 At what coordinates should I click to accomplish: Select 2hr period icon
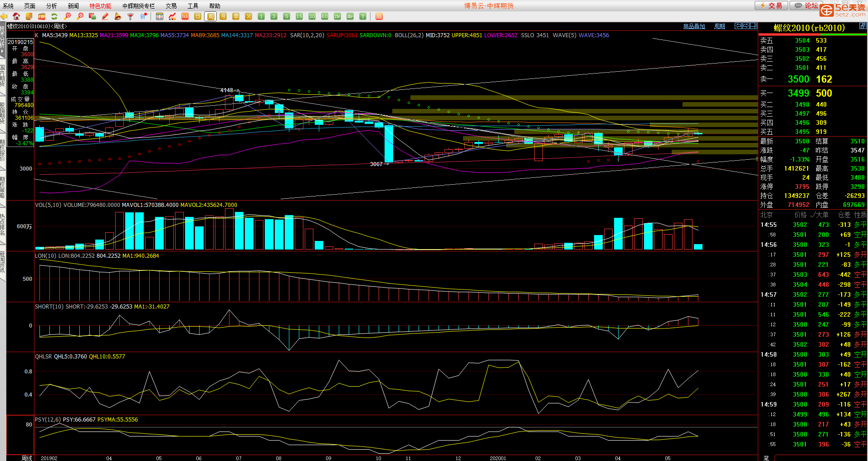[x=337, y=16]
